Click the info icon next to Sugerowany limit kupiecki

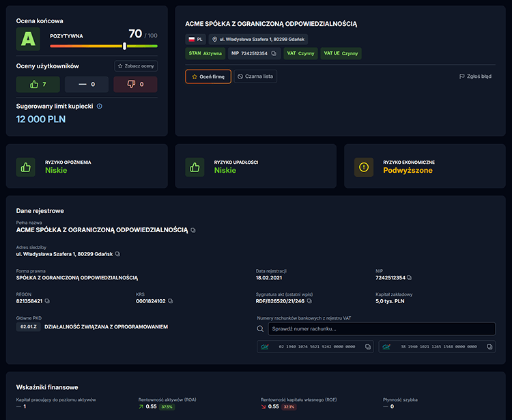point(100,106)
